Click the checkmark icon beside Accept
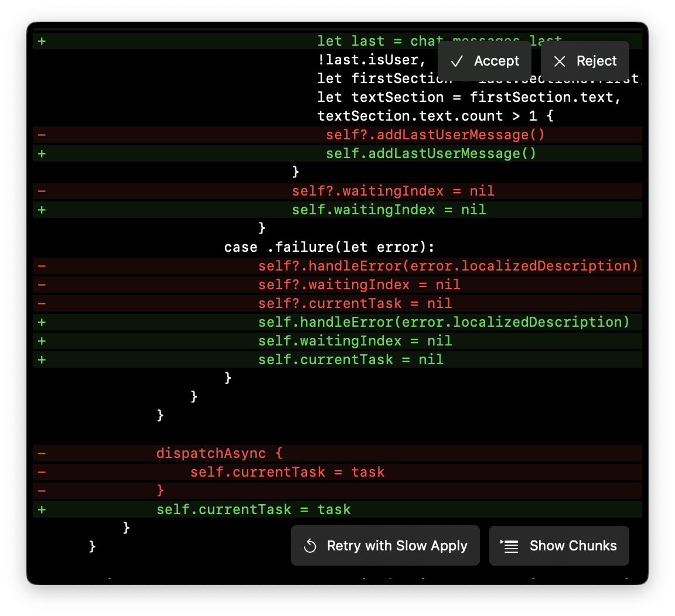The width and height of the screenshot is (675, 616). [x=456, y=60]
